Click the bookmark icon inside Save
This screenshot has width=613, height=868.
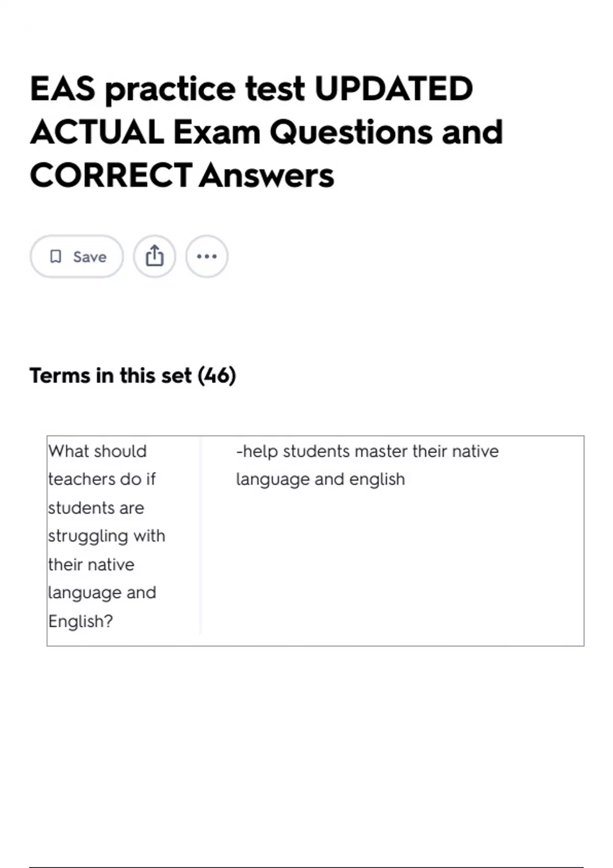pyautogui.click(x=56, y=256)
